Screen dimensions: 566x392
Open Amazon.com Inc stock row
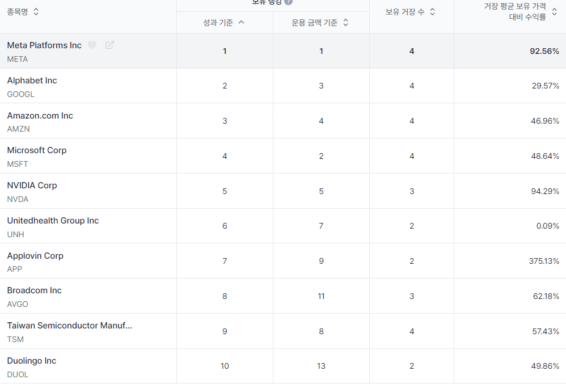[283, 121]
